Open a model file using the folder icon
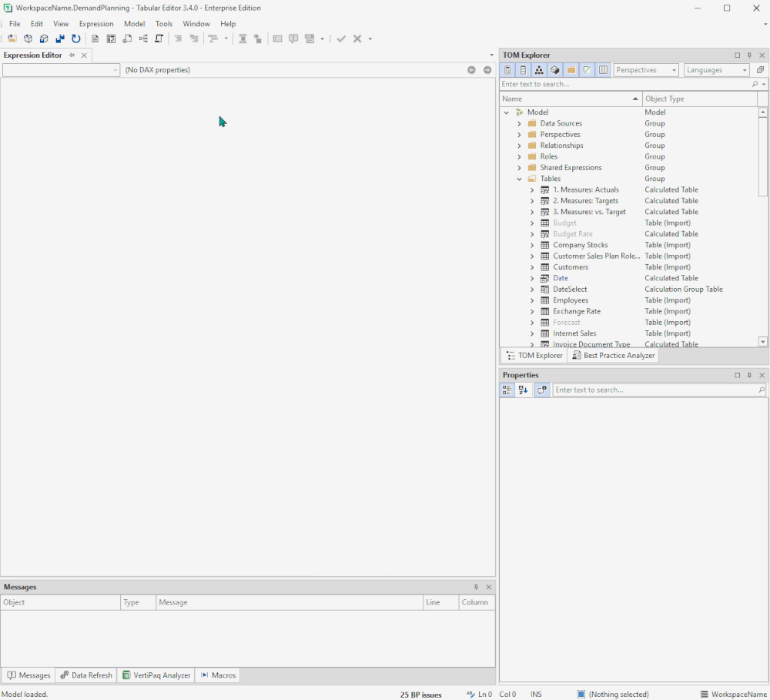 point(14,39)
